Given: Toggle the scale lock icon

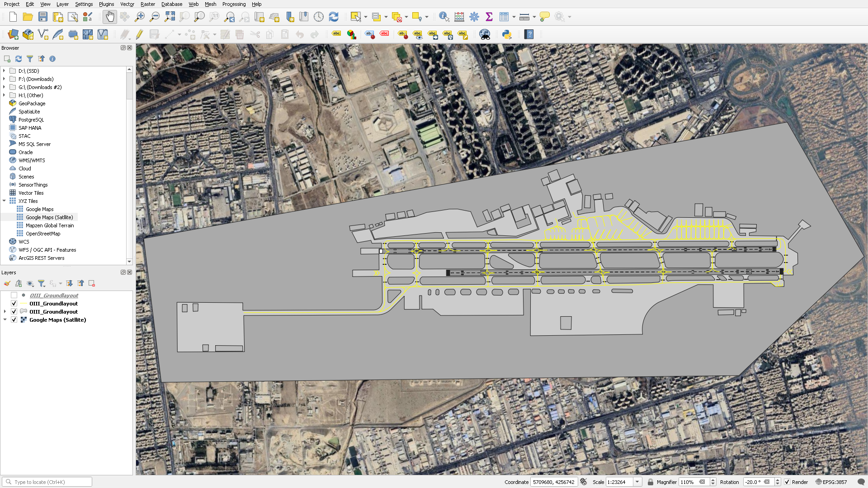Looking at the screenshot, I should [x=651, y=482].
